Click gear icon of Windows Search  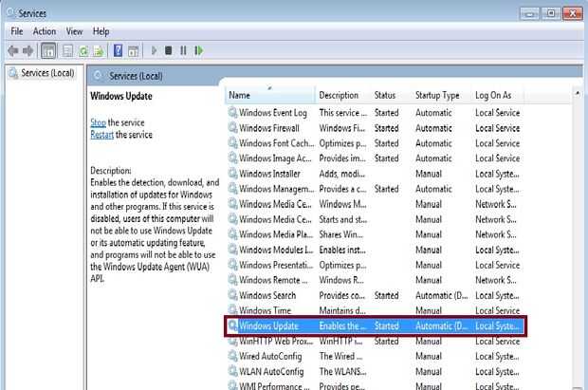(x=233, y=295)
